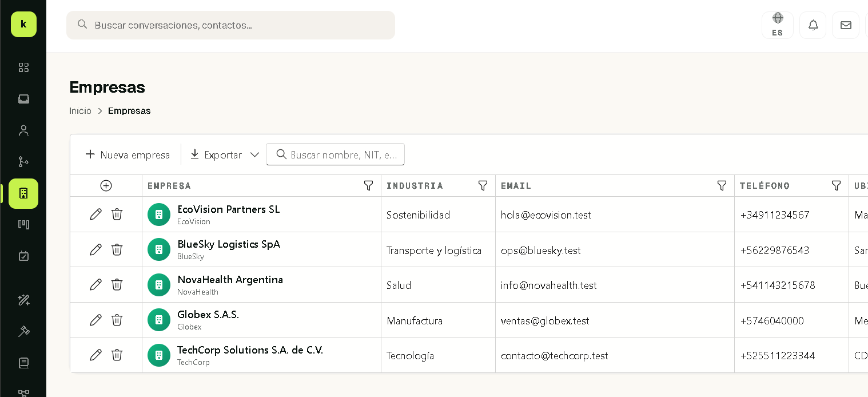The image size is (868, 397).
Task: Click phone number +34911234567
Action: click(x=775, y=215)
